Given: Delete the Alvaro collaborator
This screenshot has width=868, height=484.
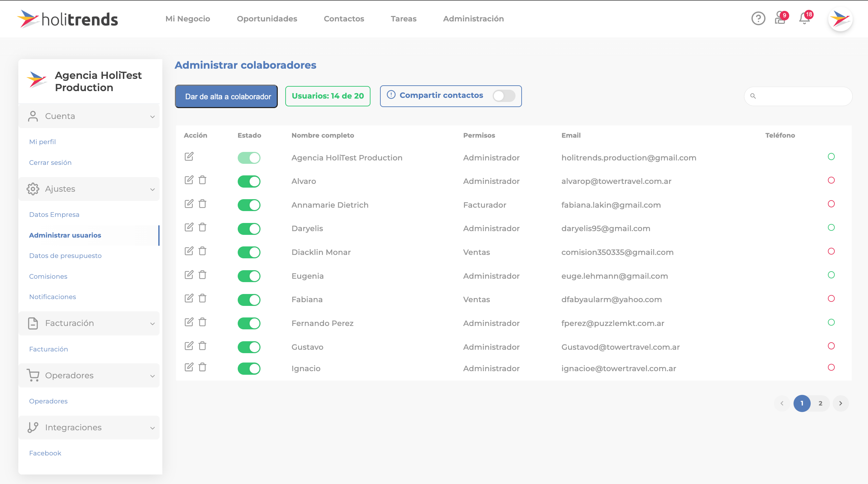Looking at the screenshot, I should coord(202,180).
